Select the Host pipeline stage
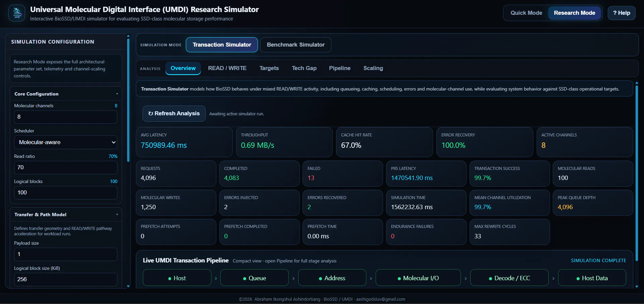 pyautogui.click(x=177, y=278)
